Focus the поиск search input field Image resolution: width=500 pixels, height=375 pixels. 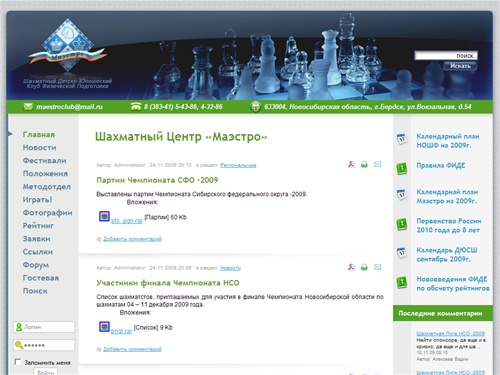click(x=446, y=56)
